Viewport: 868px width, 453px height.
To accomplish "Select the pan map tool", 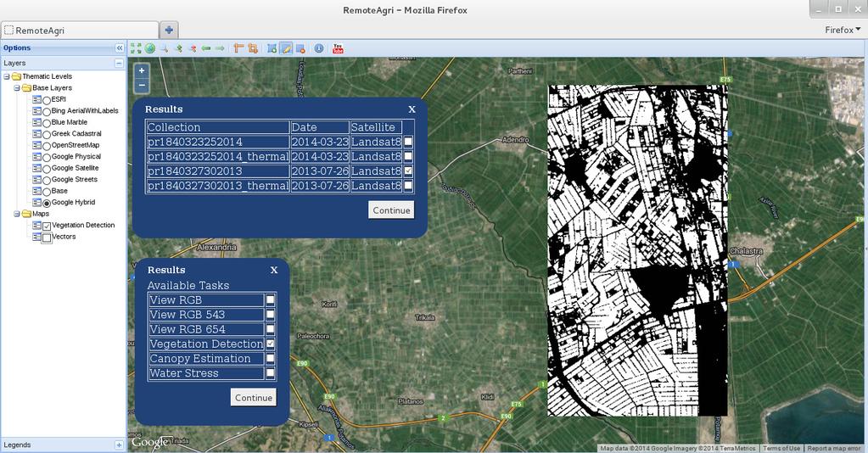I will pos(165,48).
